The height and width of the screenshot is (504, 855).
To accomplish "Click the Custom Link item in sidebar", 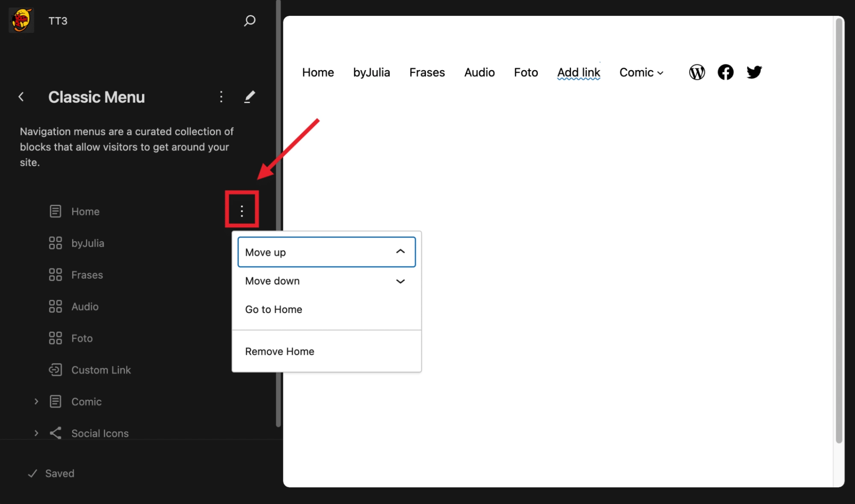I will (x=101, y=370).
